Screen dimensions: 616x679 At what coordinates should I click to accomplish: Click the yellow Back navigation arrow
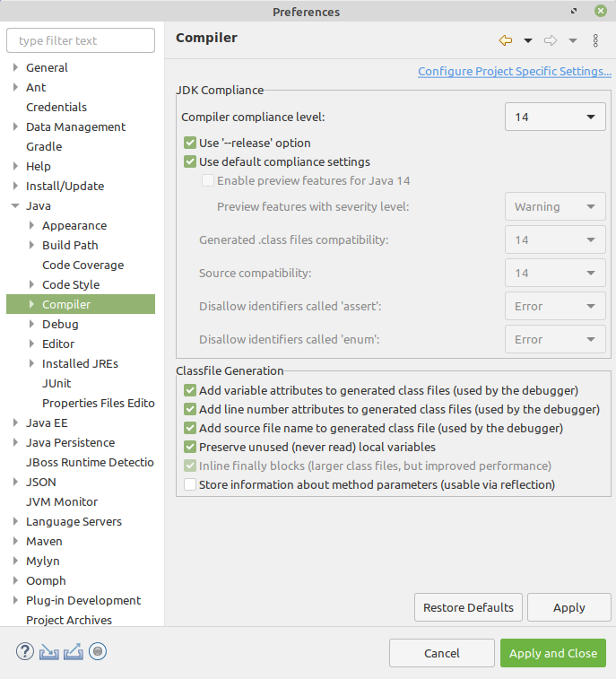coord(506,40)
